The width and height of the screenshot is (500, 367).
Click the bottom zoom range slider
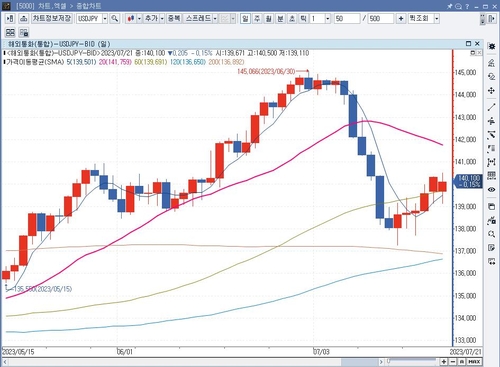point(412,360)
